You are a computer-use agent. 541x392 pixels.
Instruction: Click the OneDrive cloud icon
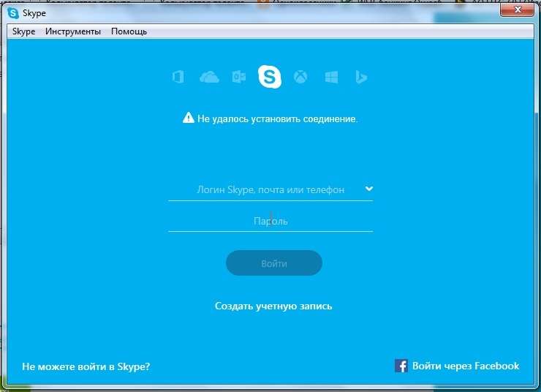pos(209,77)
